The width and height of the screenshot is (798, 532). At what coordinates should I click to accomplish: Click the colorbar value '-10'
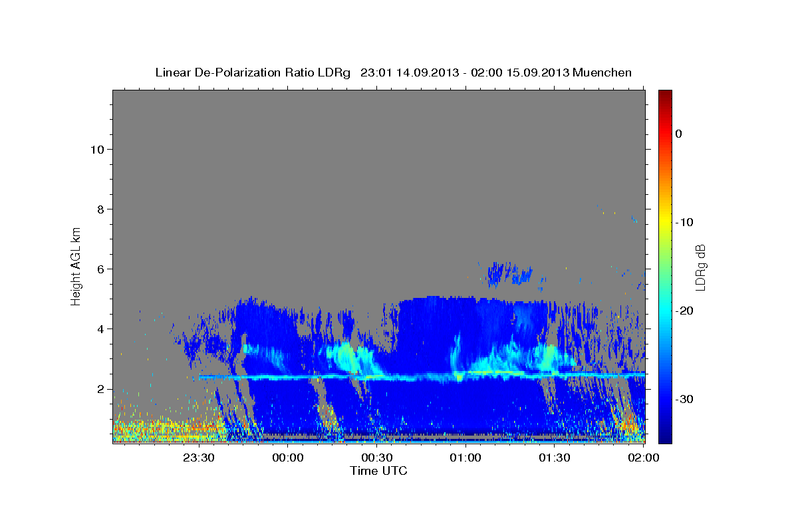[685, 222]
